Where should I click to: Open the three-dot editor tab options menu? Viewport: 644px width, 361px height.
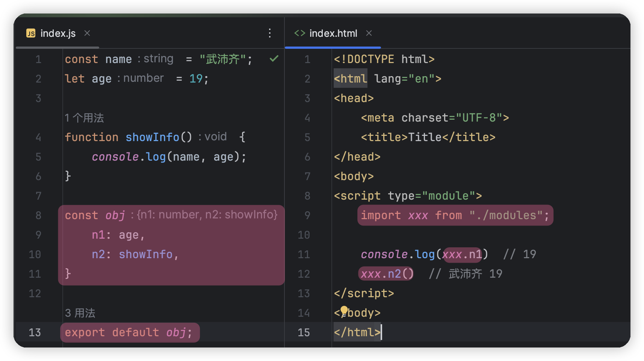click(x=269, y=33)
